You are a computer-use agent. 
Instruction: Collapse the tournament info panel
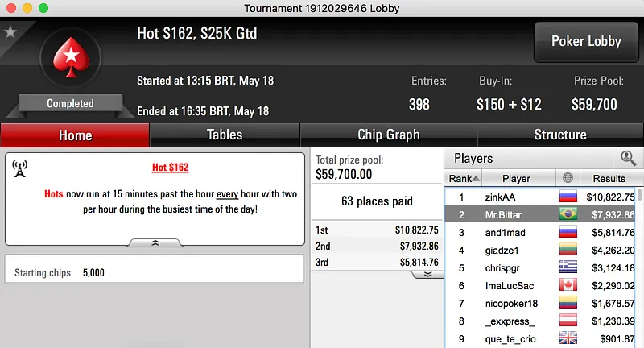point(155,242)
